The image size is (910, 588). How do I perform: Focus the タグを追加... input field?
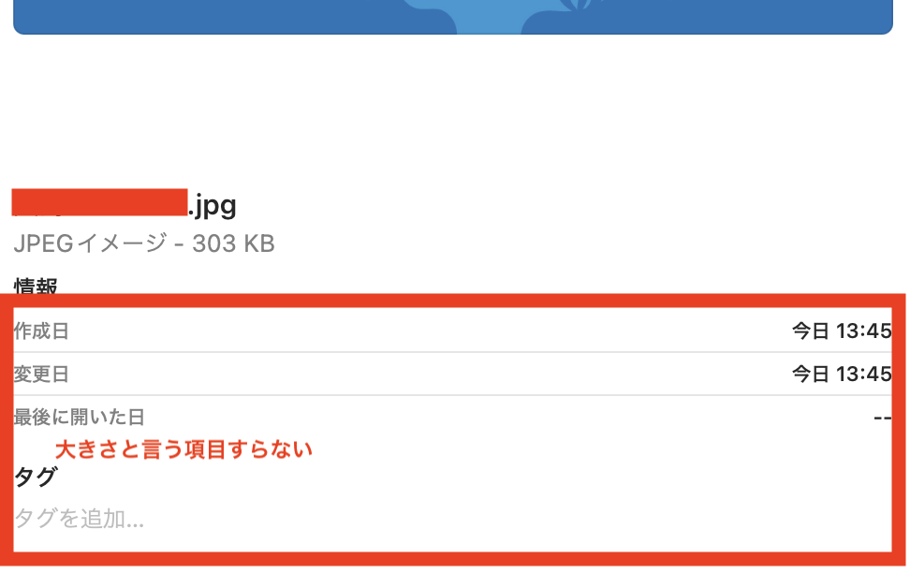(80, 519)
